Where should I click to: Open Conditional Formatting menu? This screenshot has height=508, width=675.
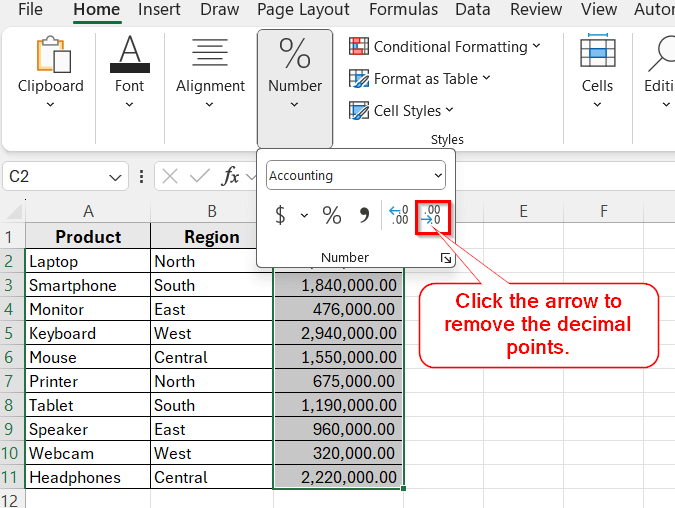(445, 46)
